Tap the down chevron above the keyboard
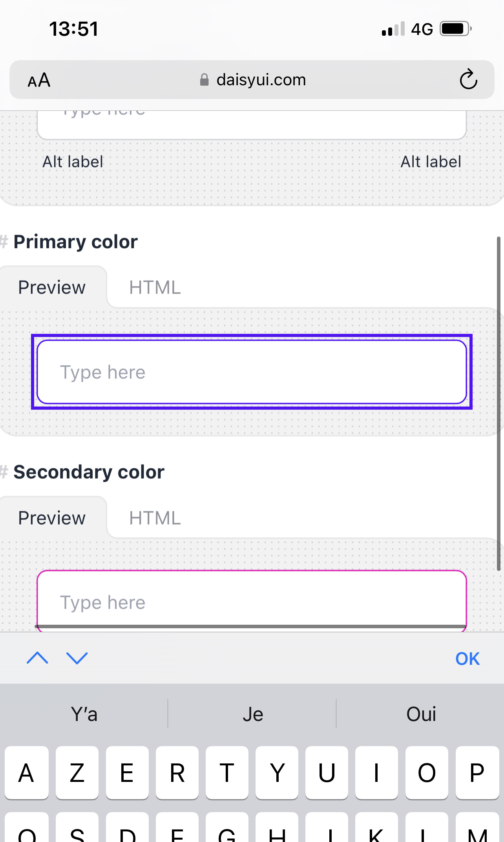The width and height of the screenshot is (504, 842). point(77,658)
